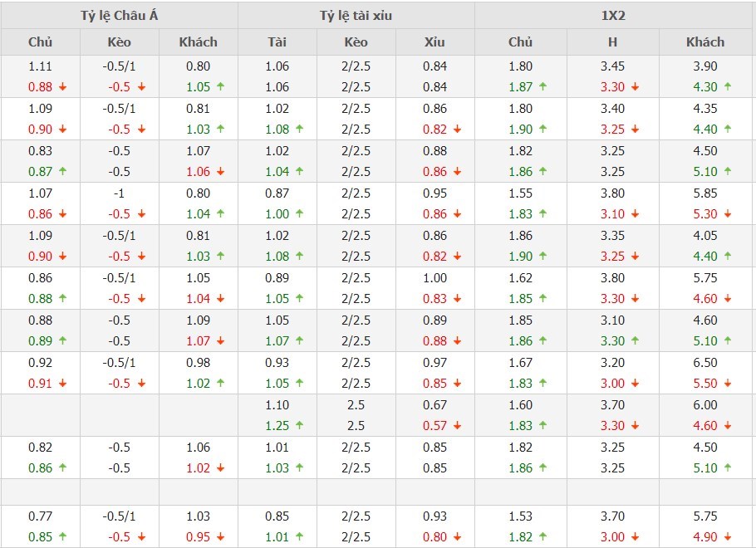Screen dimensions: 756x548
Task: Select the '1X2' header
Action: pyautogui.click(x=615, y=14)
